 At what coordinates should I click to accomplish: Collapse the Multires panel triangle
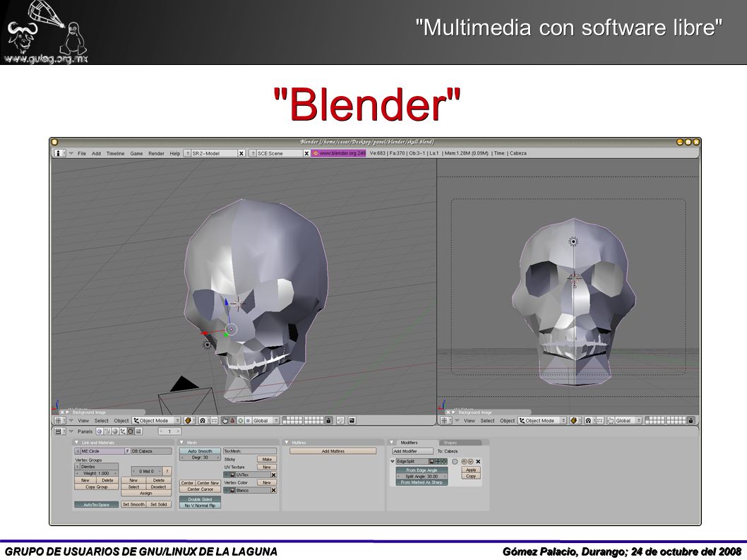click(x=287, y=442)
